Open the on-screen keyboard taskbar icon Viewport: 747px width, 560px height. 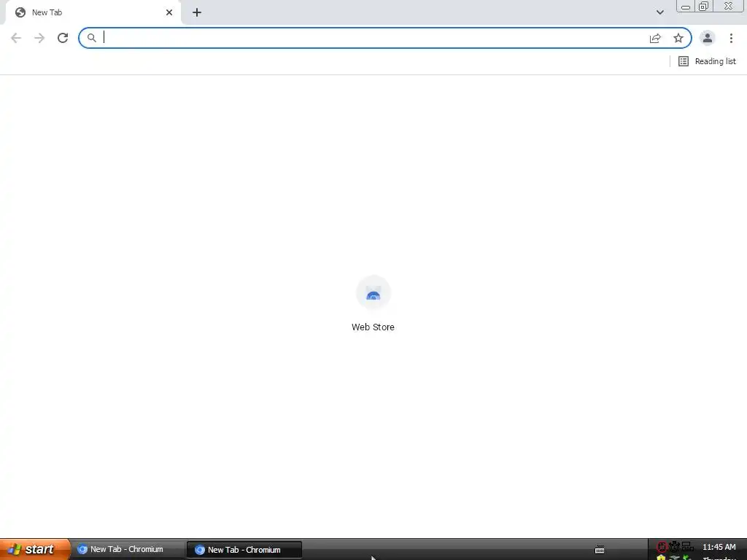(600, 550)
